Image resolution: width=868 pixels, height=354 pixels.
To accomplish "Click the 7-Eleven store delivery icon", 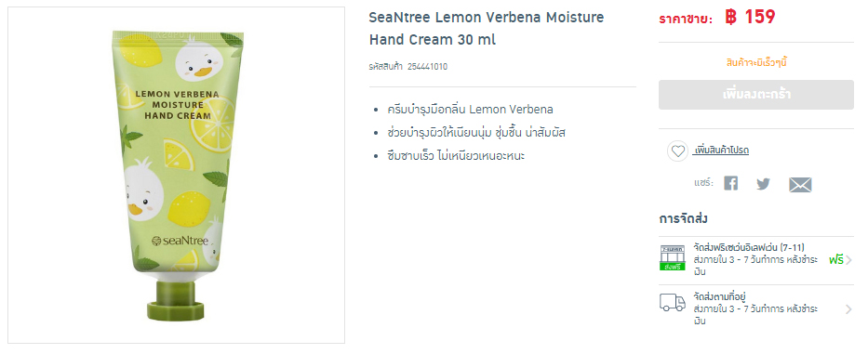I will (672, 257).
